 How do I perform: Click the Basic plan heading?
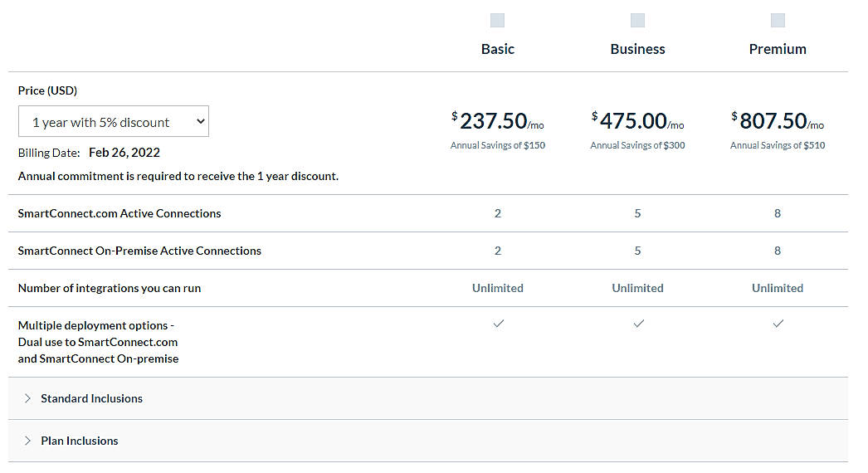point(498,49)
